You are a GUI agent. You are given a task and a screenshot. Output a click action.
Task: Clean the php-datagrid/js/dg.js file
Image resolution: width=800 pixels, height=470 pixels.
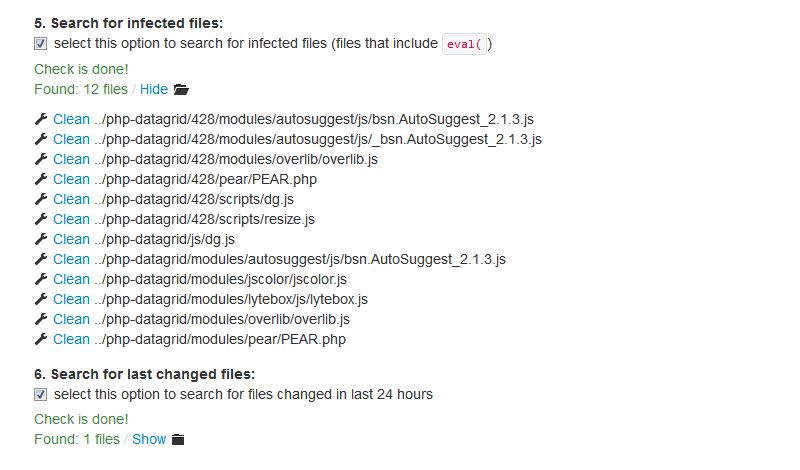(71, 239)
